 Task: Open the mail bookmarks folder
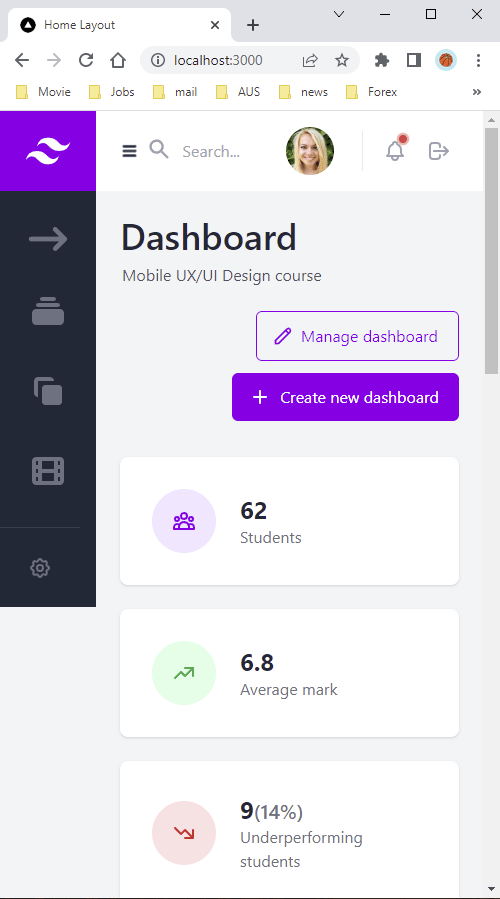175,92
